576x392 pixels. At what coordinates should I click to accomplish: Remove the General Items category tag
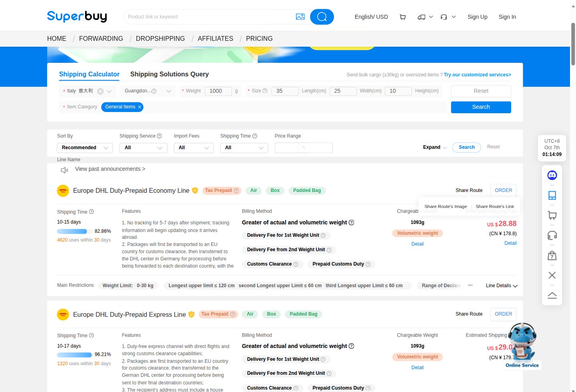(x=140, y=107)
